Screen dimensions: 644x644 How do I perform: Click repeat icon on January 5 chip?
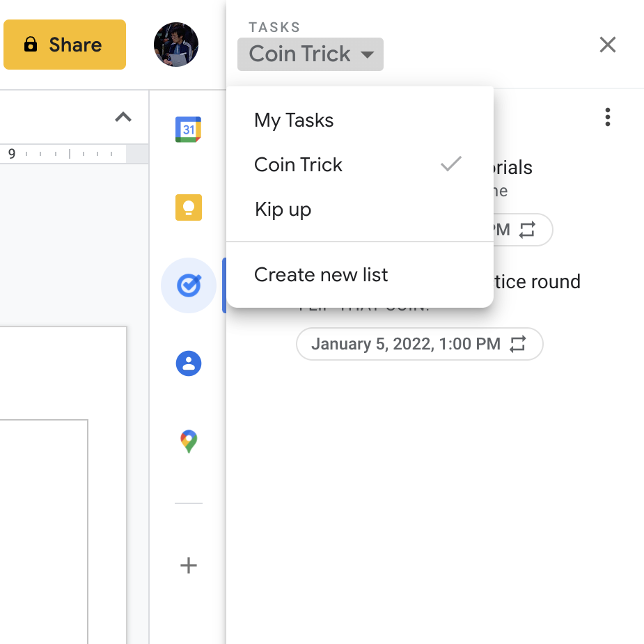tap(518, 344)
